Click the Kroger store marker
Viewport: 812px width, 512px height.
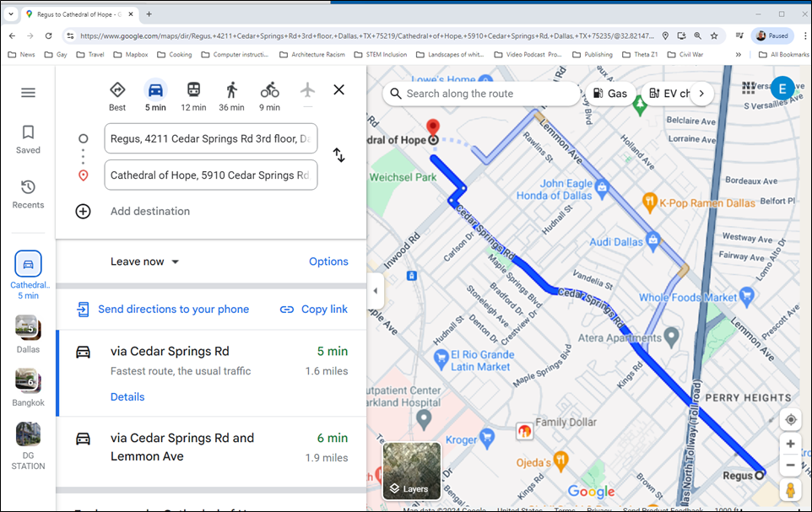click(x=486, y=438)
